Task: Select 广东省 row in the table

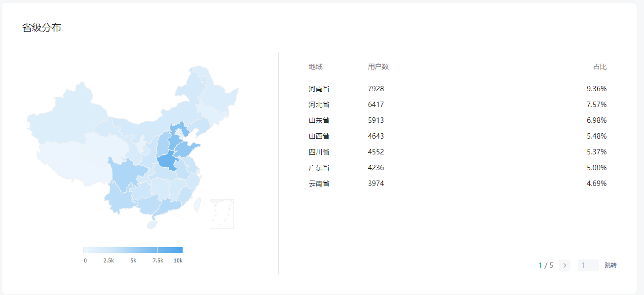Action: click(457, 168)
